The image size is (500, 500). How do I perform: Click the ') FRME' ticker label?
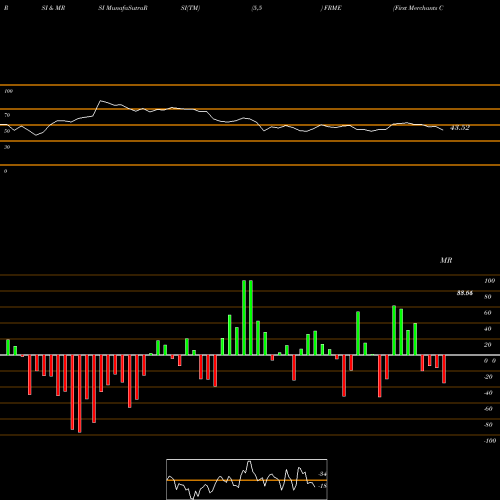pos(331,8)
